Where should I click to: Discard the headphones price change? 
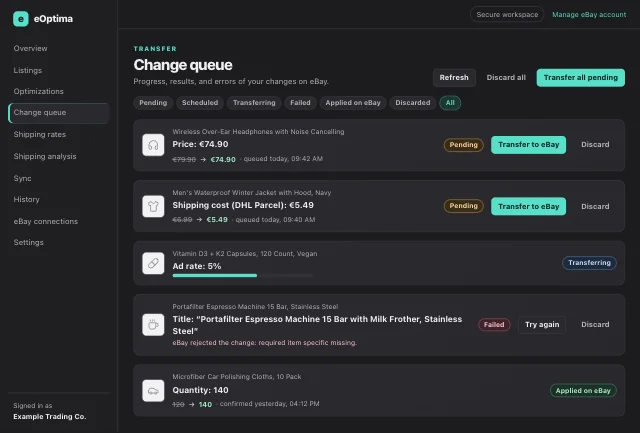[x=595, y=145]
